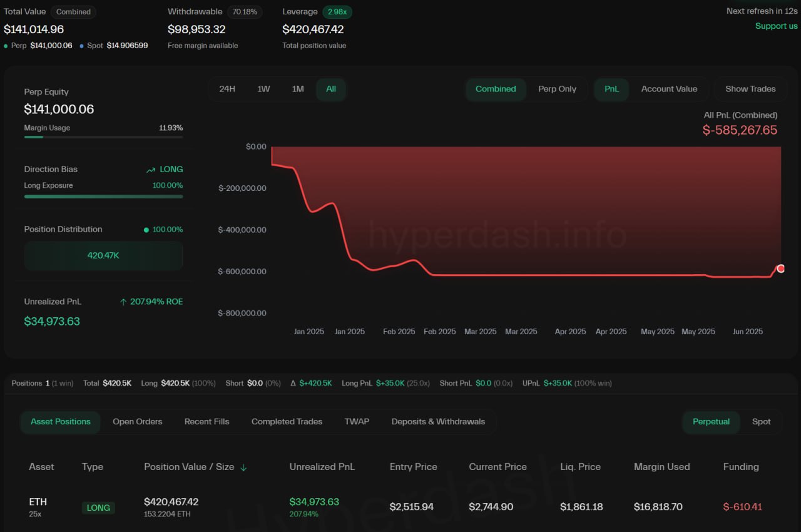This screenshot has width=801, height=532.
Task: Open the Asset Positions tab
Action: point(61,422)
